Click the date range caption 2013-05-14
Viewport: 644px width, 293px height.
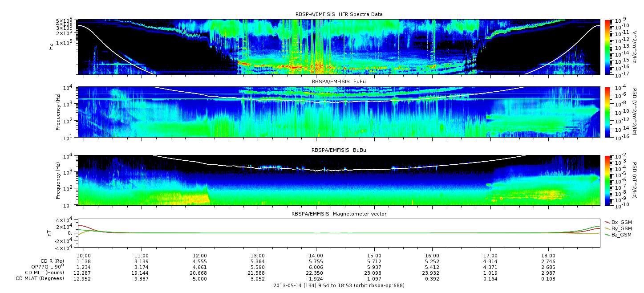pyautogui.click(x=339, y=285)
